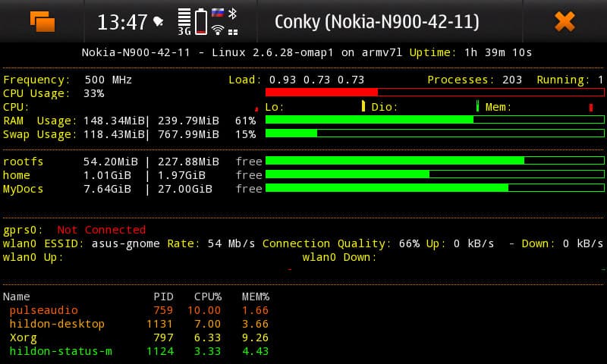
Task: Select the 'Mem:' graph label
Action: 498,107
